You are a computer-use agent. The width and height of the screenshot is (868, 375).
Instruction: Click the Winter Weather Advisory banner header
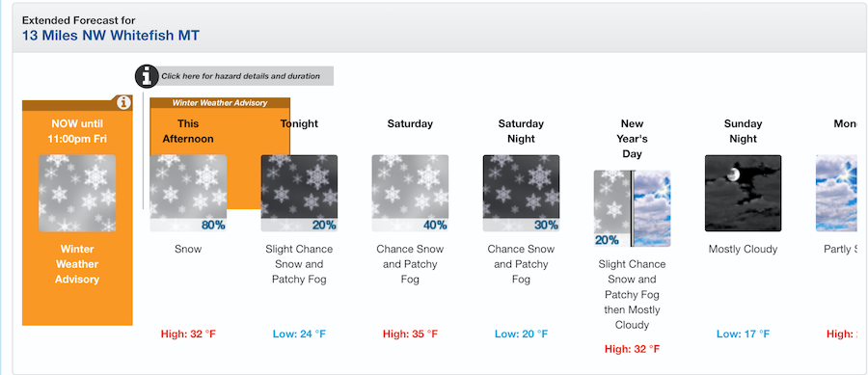click(220, 103)
